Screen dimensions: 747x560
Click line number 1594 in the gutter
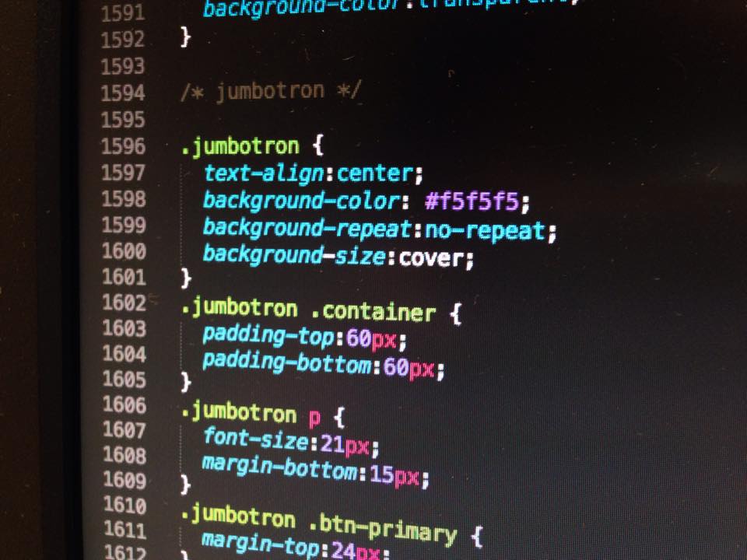click(123, 93)
